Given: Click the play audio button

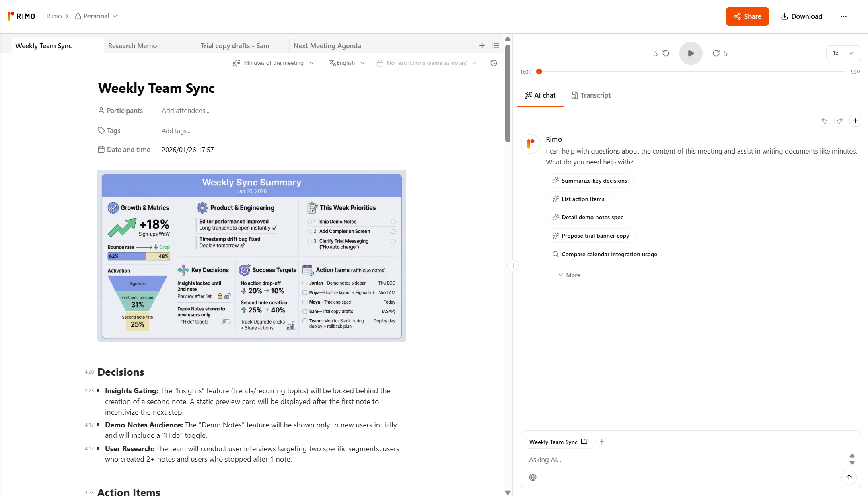Looking at the screenshot, I should (x=691, y=53).
